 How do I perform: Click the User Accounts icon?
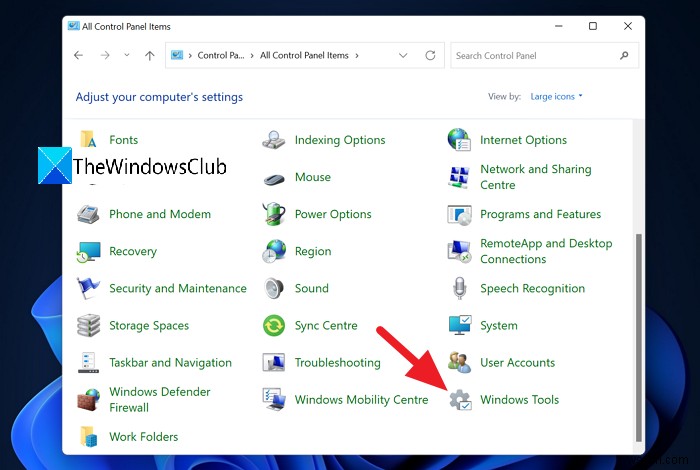click(459, 362)
